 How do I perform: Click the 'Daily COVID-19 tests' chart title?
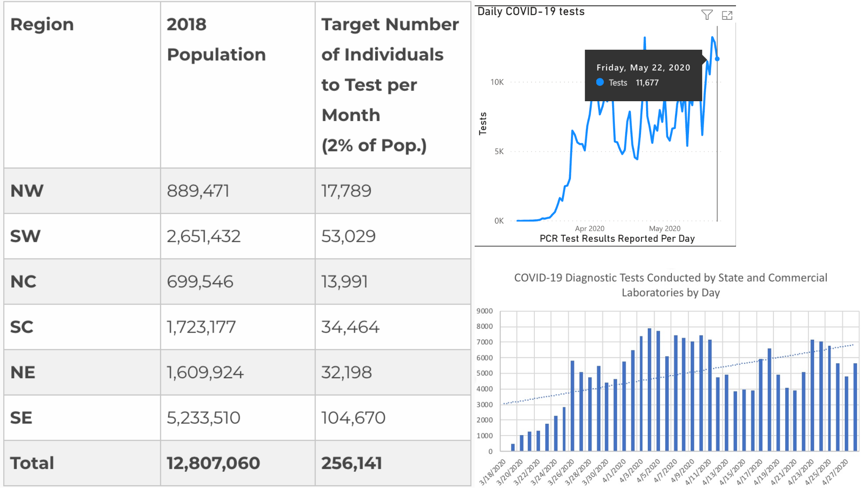[531, 11]
